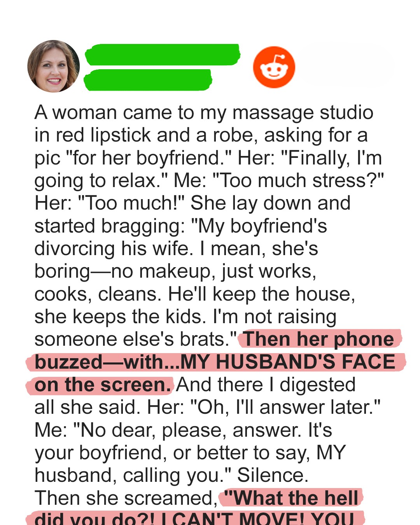Image resolution: width=420 pixels, height=525 pixels.
Task: Click the words "massage studio"
Action: pos(303,113)
